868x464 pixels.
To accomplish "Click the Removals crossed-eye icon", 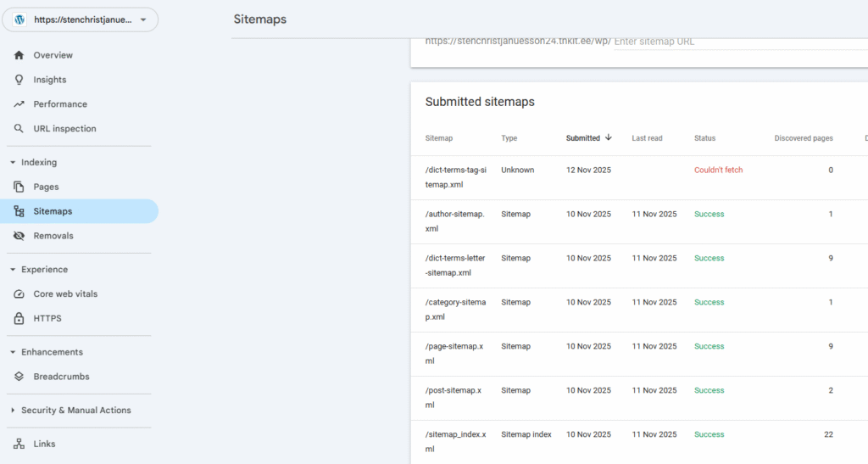I will pos(19,236).
